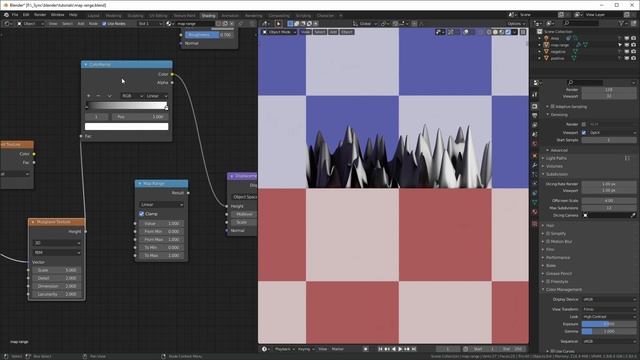Open the Display Device dropdown
Image resolution: width=640 pixels, height=360 pixels.
[609, 300]
